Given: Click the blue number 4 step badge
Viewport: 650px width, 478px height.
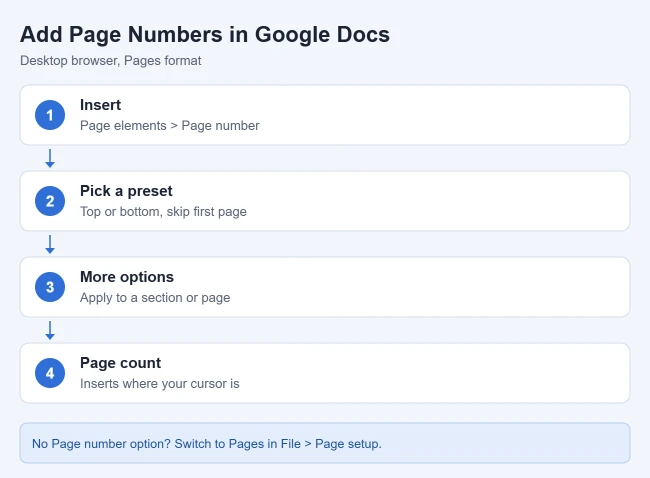Looking at the screenshot, I should [50, 373].
